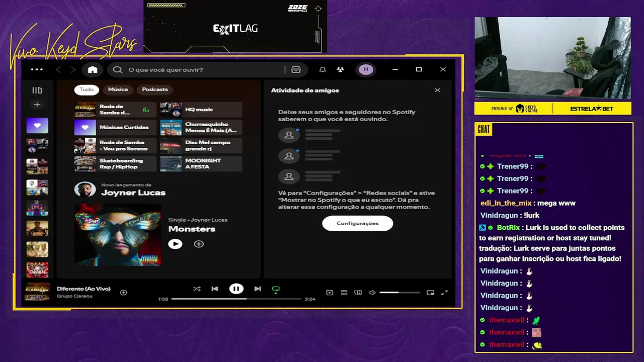644x362 pixels.
Task: Add Monsters to library with plus
Action: pos(199,244)
